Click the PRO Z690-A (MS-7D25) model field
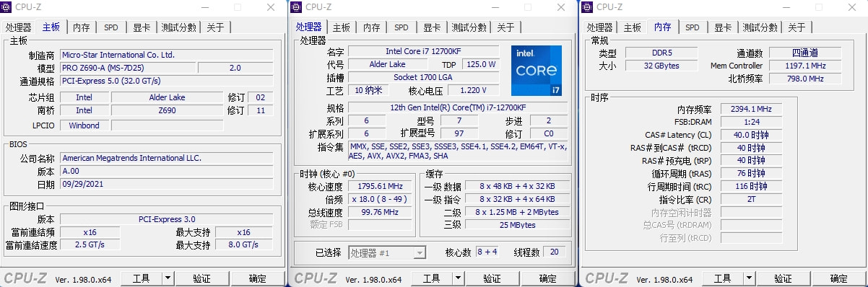Viewport: 868px width, 287px height. [x=127, y=68]
